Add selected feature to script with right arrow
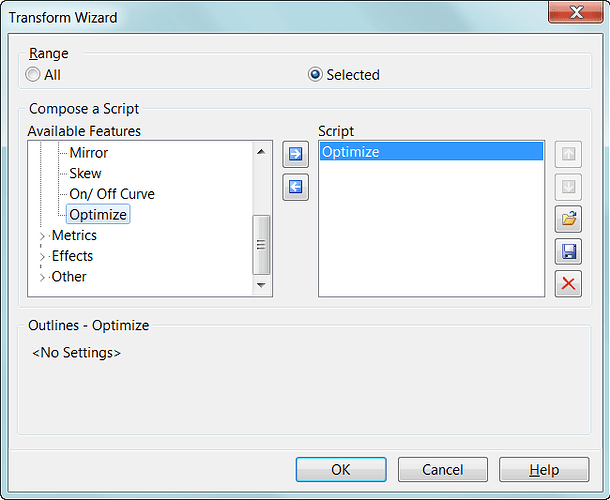610x500 pixels. point(295,154)
